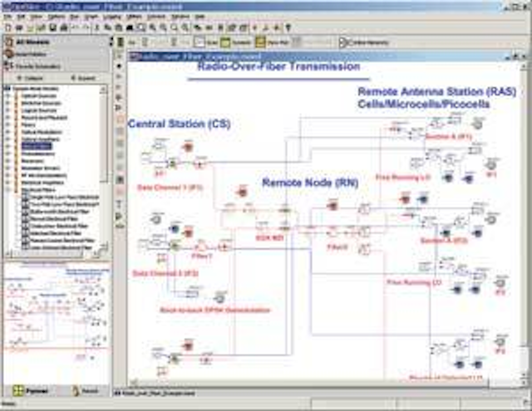Image resolution: width=532 pixels, height=411 pixels.
Task: Expand the Optical Amplifiers tree node
Action: pos(7,139)
